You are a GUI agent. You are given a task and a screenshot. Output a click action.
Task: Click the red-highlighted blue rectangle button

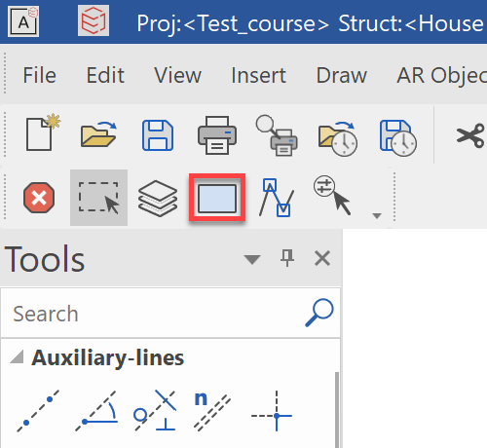[217, 198]
